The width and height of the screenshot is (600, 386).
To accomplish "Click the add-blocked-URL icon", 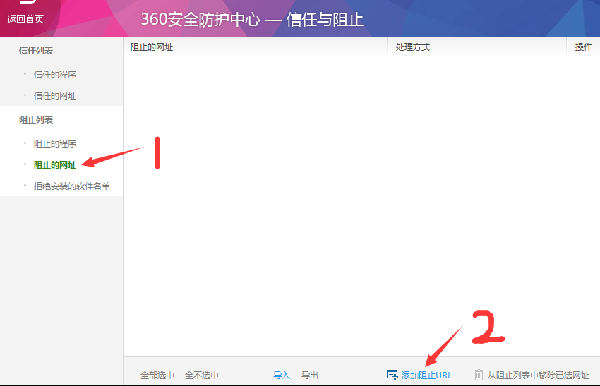I will pos(392,375).
